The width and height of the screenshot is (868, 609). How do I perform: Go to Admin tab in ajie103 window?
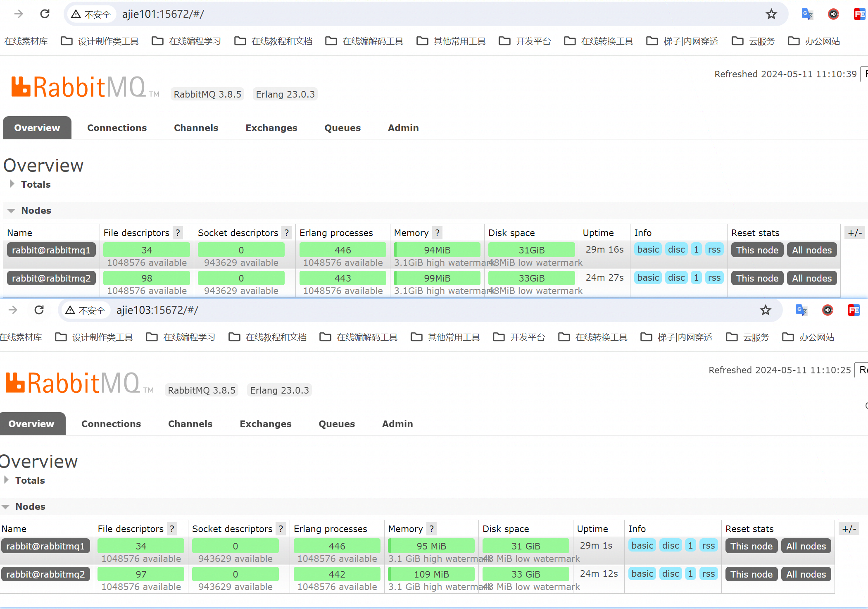(x=397, y=424)
